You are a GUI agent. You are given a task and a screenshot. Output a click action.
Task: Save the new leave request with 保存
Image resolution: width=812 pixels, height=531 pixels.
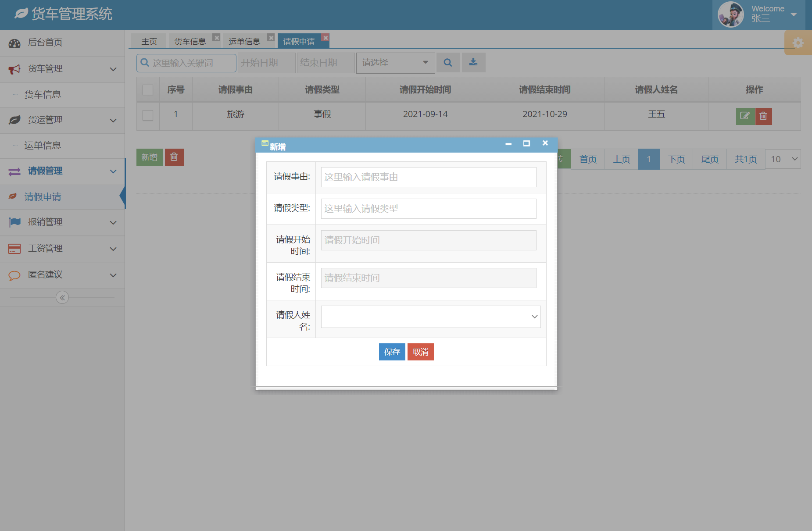392,352
